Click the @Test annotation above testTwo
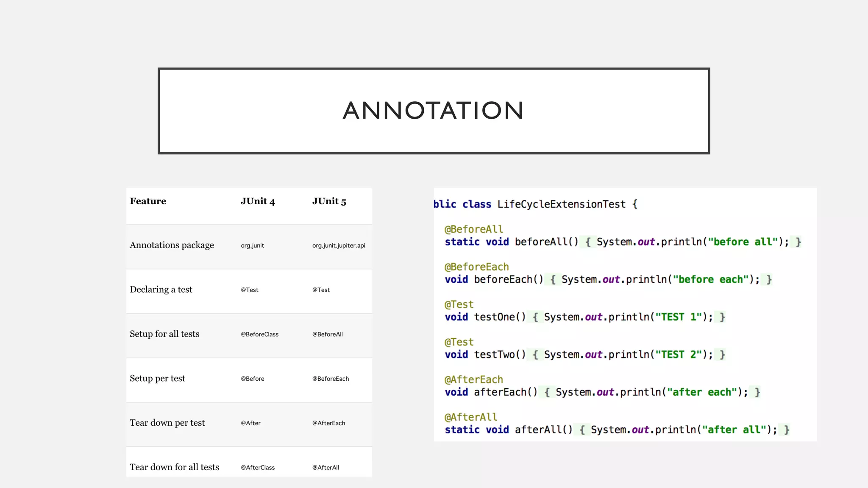This screenshot has width=868, height=488. 459,342
